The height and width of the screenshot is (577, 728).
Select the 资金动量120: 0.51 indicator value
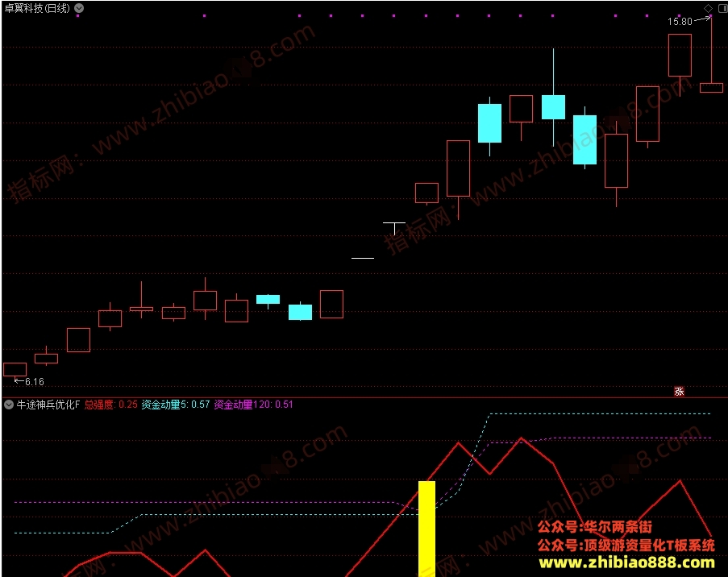(253, 405)
